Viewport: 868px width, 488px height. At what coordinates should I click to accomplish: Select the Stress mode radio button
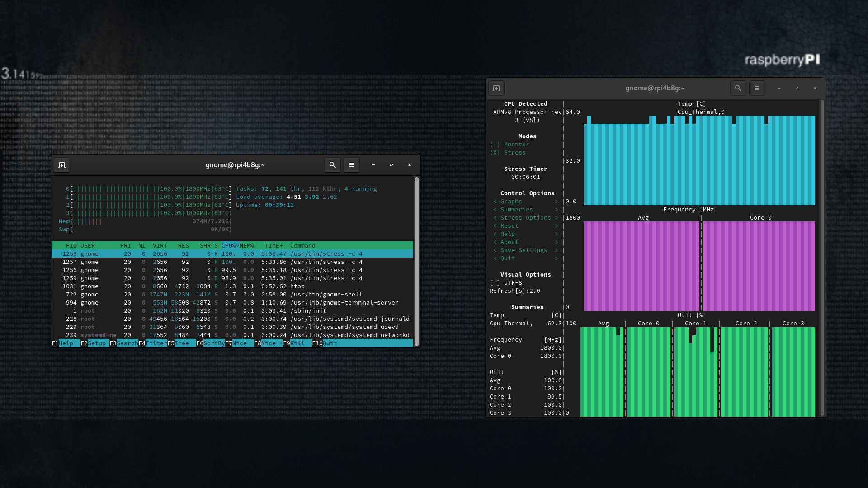click(x=508, y=153)
